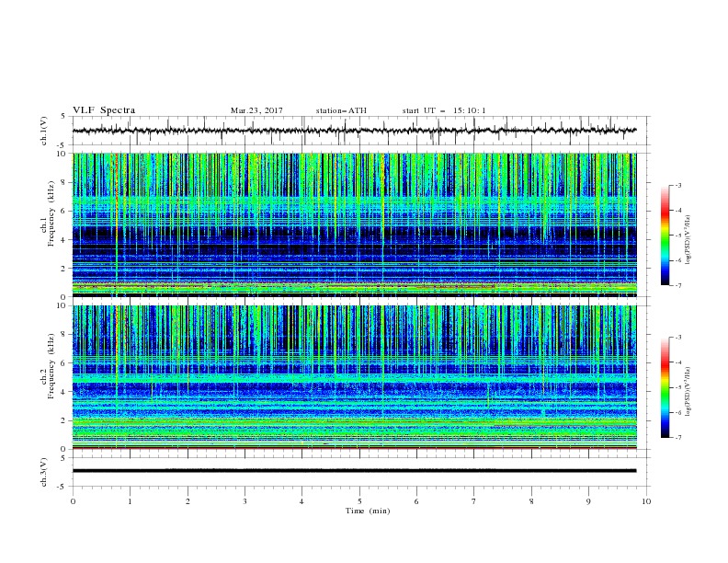
Task: Click the "ch.1(V)" axis label
Action: coord(44,131)
